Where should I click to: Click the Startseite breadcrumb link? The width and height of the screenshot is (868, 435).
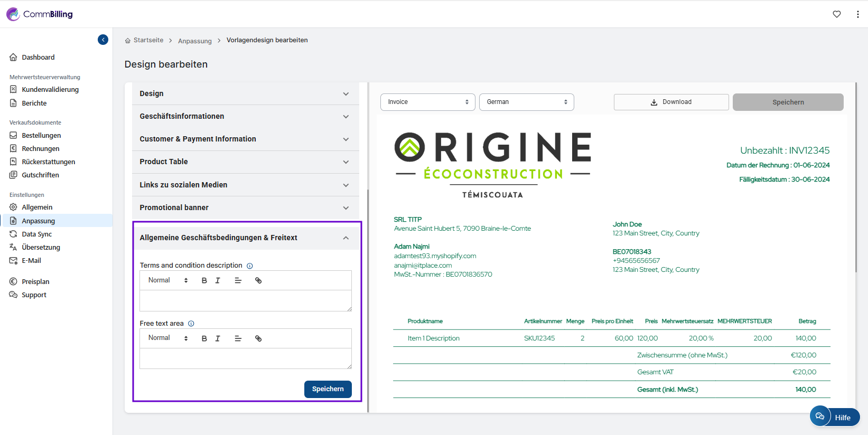click(x=148, y=40)
